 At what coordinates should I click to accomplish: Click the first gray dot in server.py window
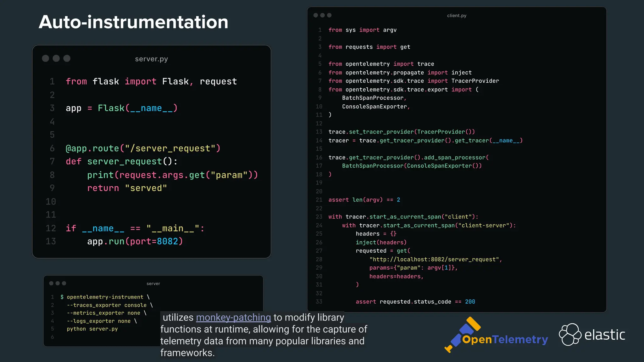tap(46, 58)
